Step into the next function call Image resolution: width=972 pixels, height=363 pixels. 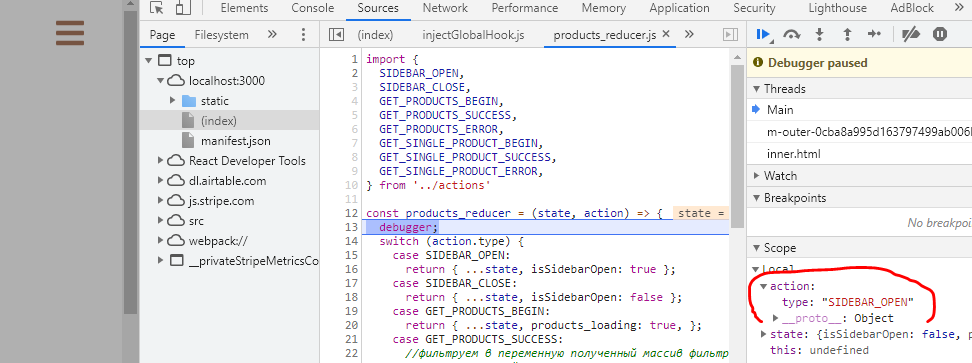pos(820,35)
